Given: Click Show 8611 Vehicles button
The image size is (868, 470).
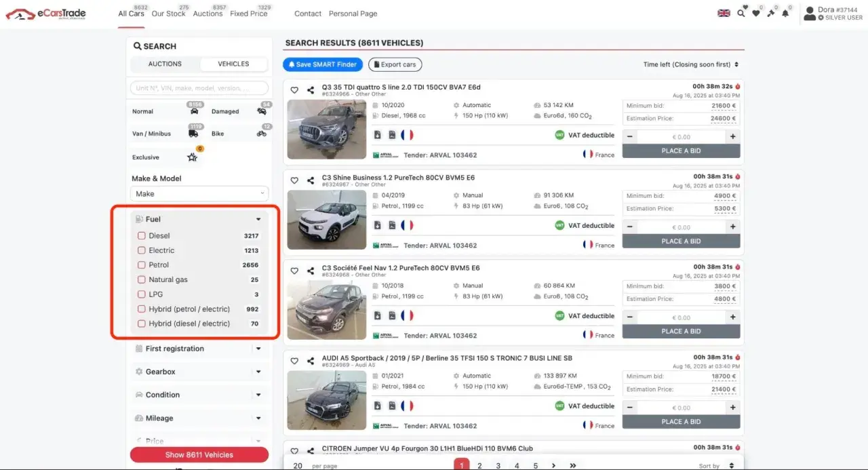Looking at the screenshot, I should click(x=199, y=455).
